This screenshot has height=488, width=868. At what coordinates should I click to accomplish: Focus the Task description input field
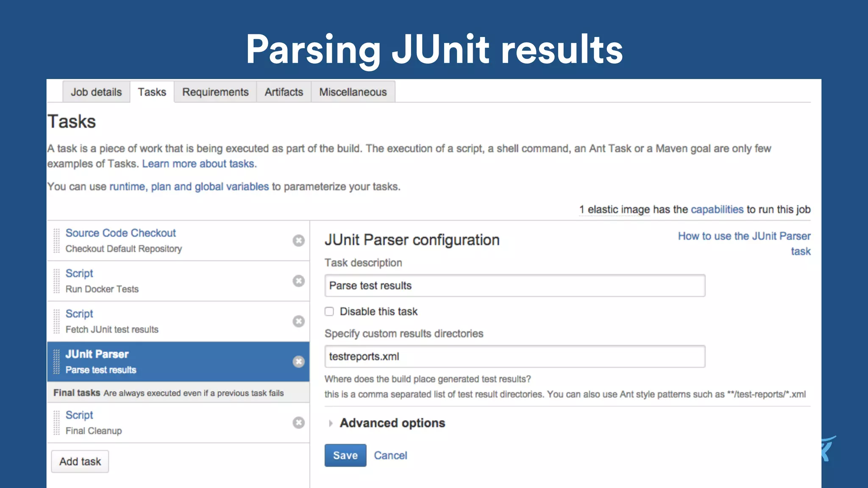[x=515, y=286]
